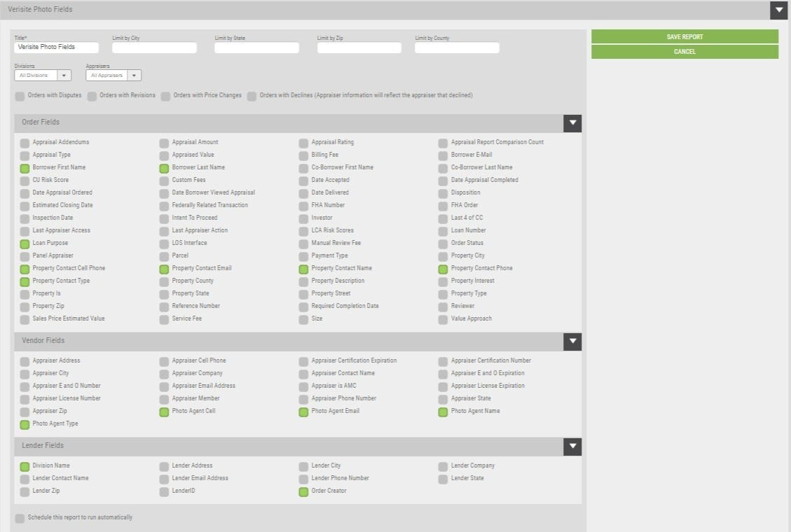Edit the Title input field

point(57,47)
